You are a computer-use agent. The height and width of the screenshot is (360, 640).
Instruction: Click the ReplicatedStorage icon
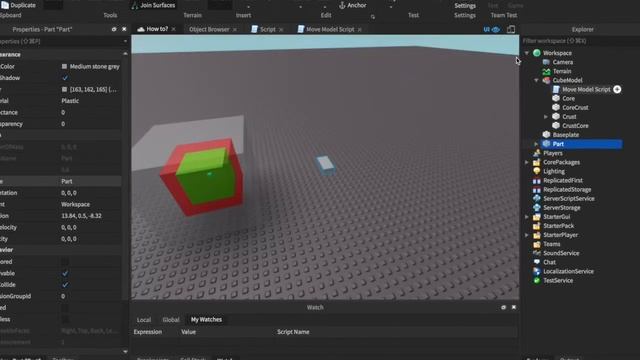pos(537,189)
